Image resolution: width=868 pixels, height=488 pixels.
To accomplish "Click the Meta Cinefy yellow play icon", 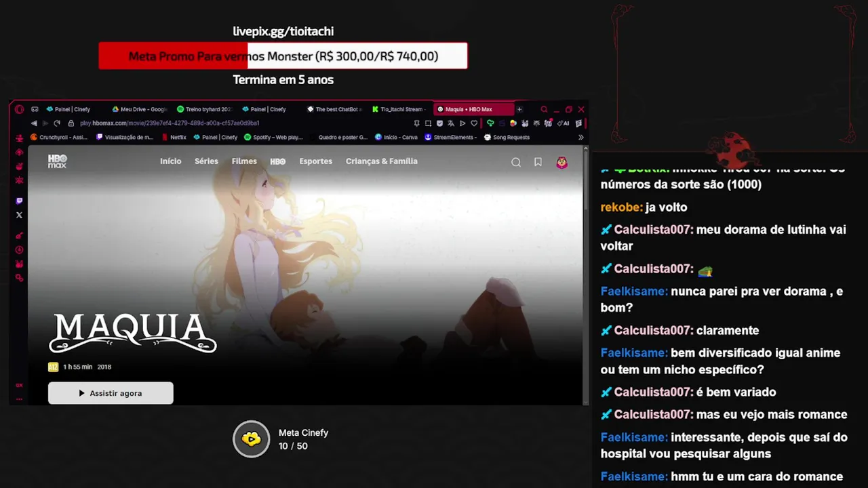I will [252, 439].
